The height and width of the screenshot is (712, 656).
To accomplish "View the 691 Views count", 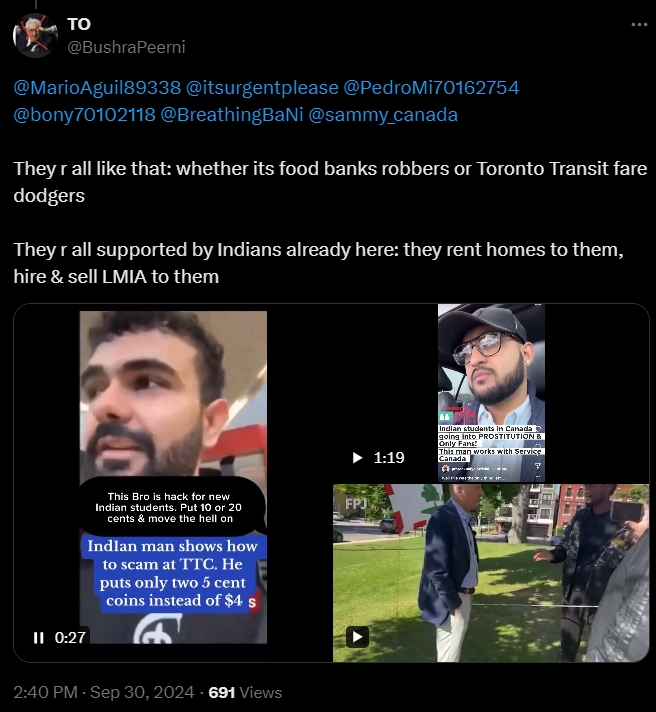I will 245,692.
